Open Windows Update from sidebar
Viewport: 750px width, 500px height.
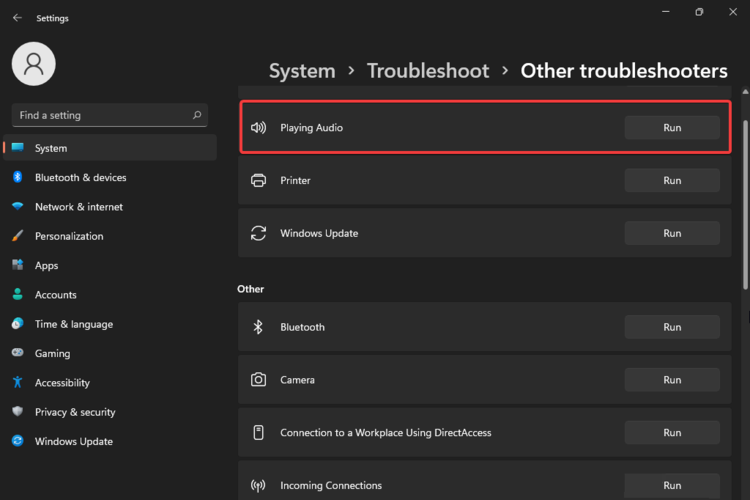[110, 441]
